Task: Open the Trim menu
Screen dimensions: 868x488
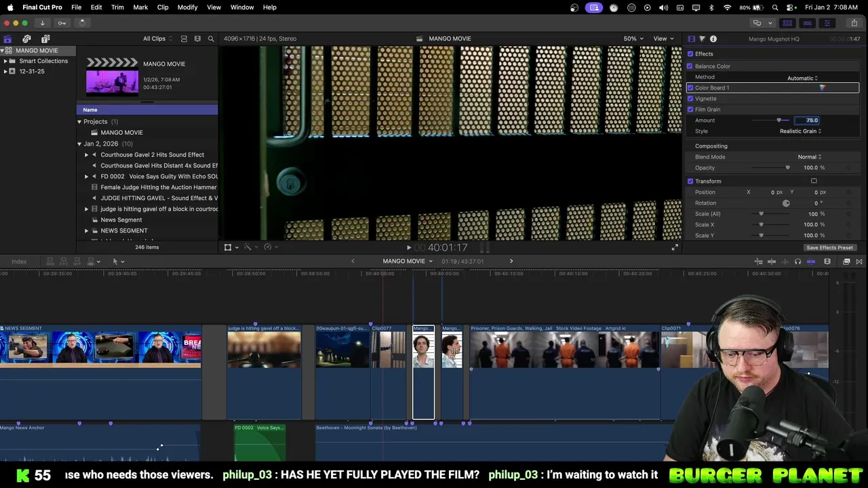Action: coord(117,7)
